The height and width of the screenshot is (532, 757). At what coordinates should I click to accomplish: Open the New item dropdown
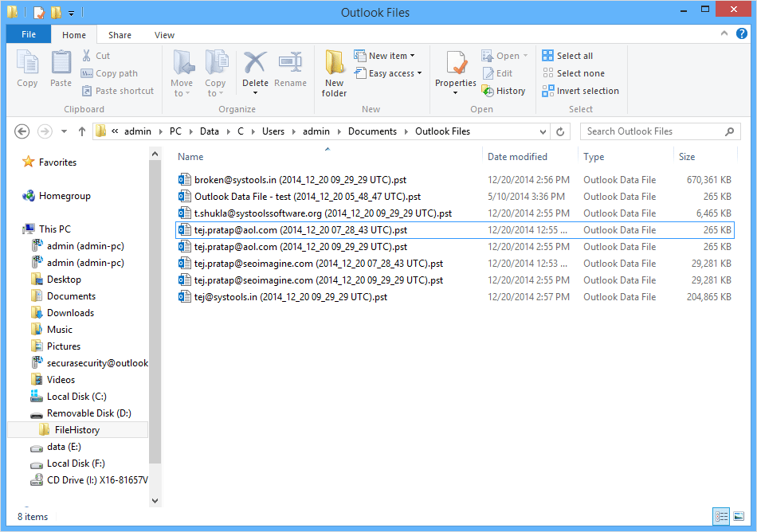click(384, 56)
